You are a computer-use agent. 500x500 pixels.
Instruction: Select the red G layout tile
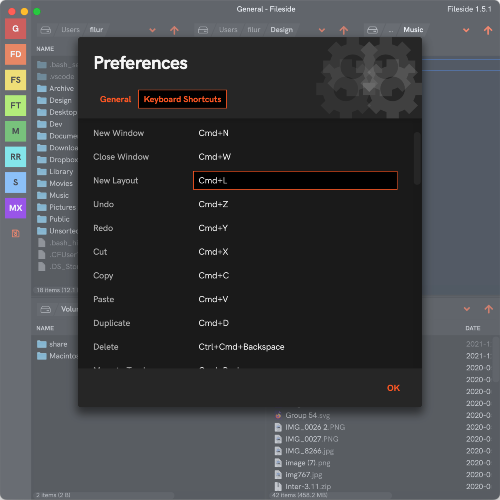15,29
